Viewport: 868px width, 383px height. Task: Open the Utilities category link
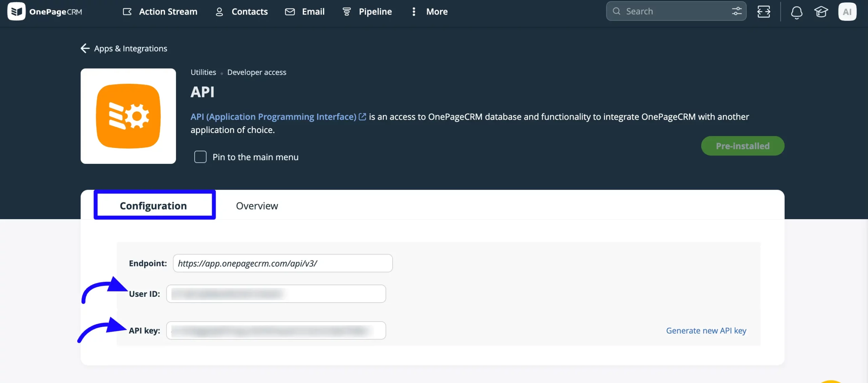pos(203,72)
